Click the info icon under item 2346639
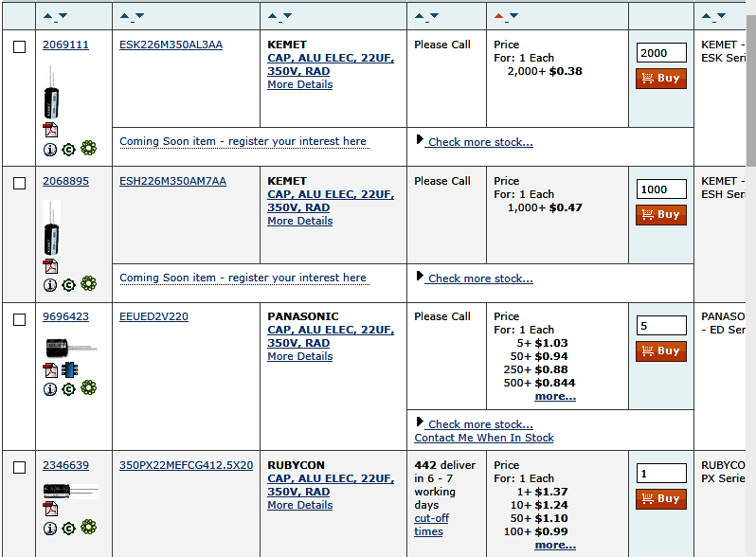This screenshot has width=756, height=557. (50, 529)
